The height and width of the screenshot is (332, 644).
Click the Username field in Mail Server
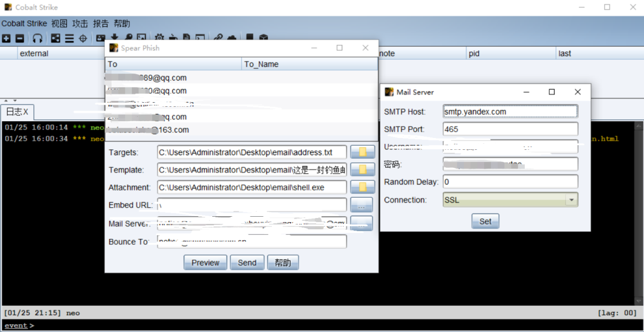(510, 146)
